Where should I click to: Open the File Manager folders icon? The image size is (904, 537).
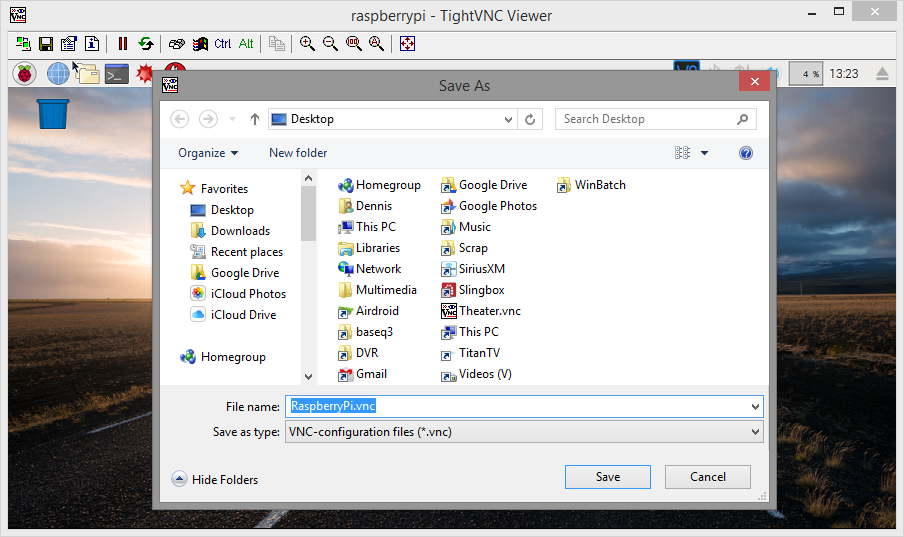click(88, 74)
